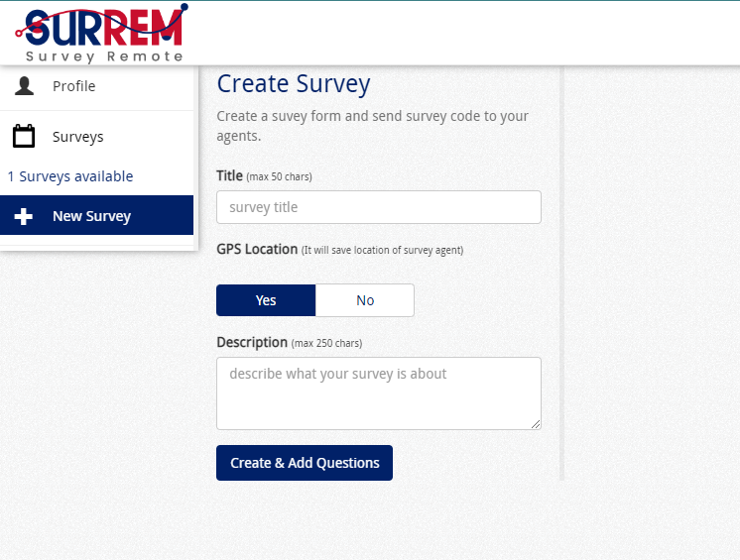740x560 pixels.
Task: Click inside the survey description textarea
Action: click(x=378, y=393)
